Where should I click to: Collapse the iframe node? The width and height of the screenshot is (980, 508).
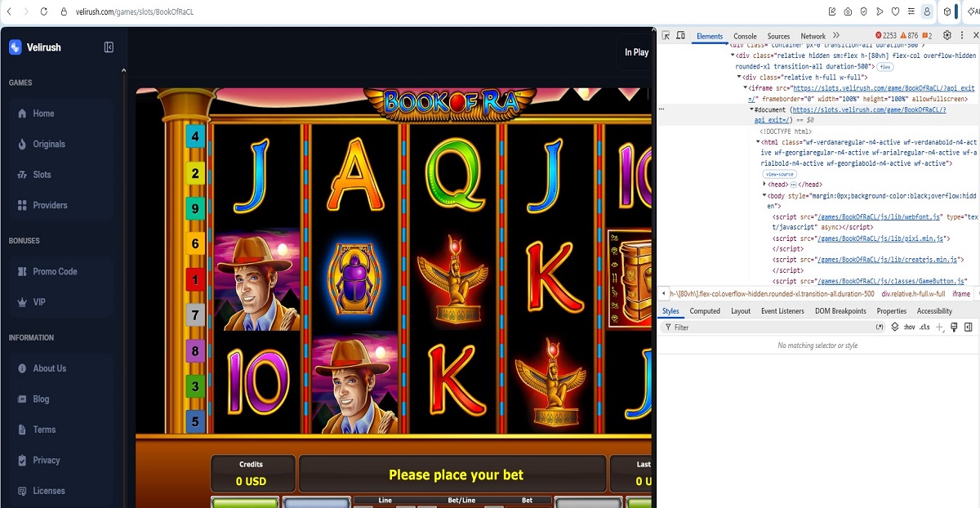(x=746, y=87)
